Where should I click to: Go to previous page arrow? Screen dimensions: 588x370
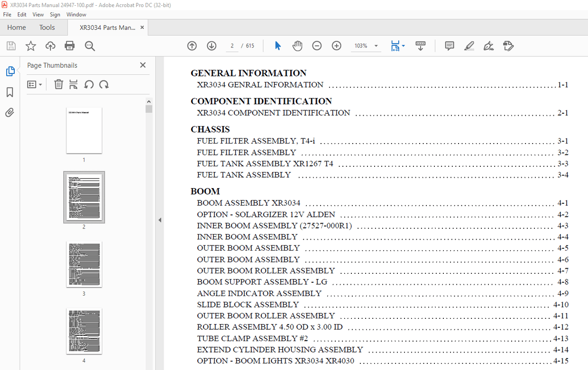coord(192,46)
